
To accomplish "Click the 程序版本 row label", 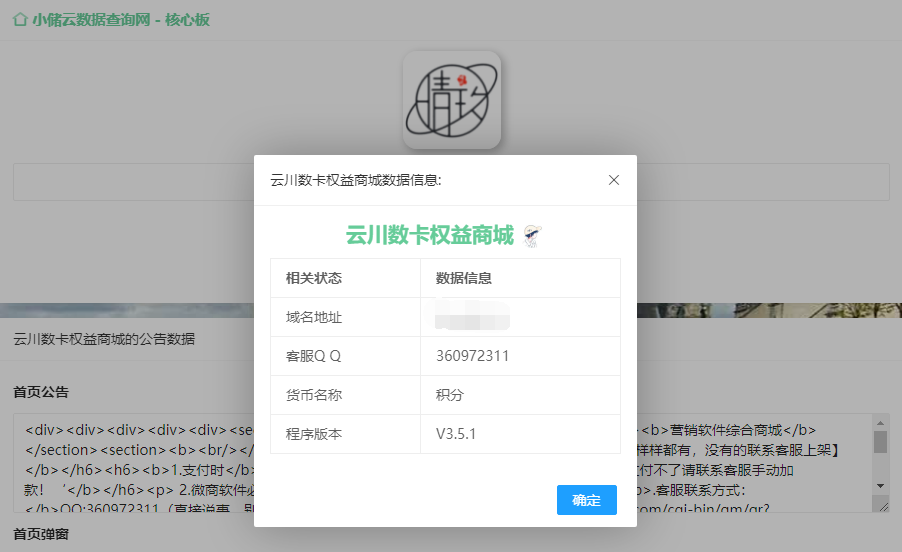I will point(314,434).
